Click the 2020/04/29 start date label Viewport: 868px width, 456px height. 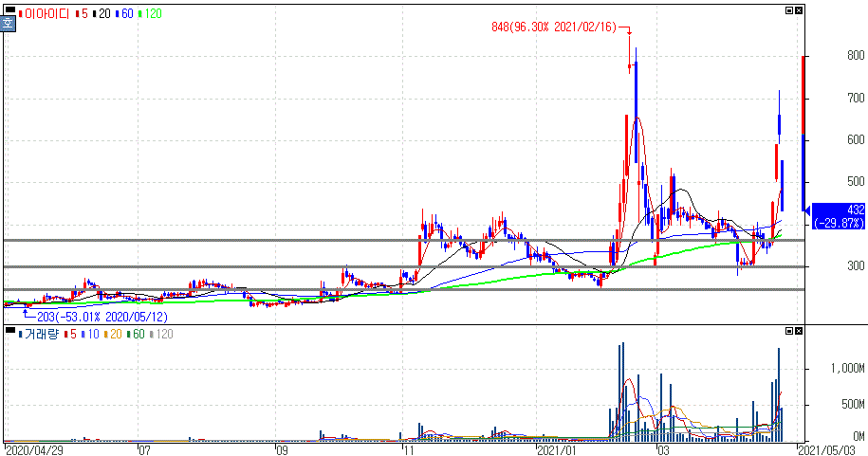[x=34, y=450]
